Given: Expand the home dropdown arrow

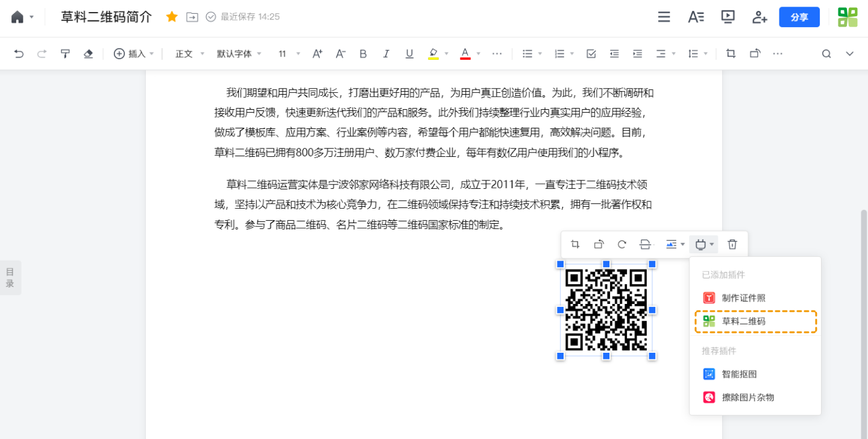Looking at the screenshot, I should pos(31,17).
